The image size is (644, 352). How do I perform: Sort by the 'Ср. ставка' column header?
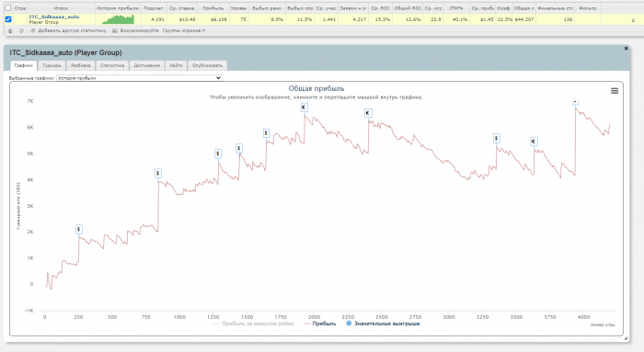coord(181,8)
